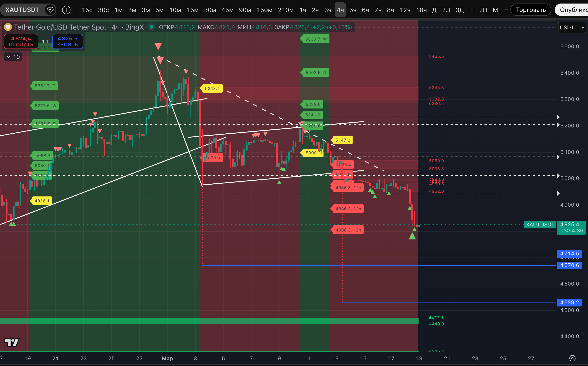Click the blue 4714,5 price level label
Screen dimensions: 588x366
569,253
